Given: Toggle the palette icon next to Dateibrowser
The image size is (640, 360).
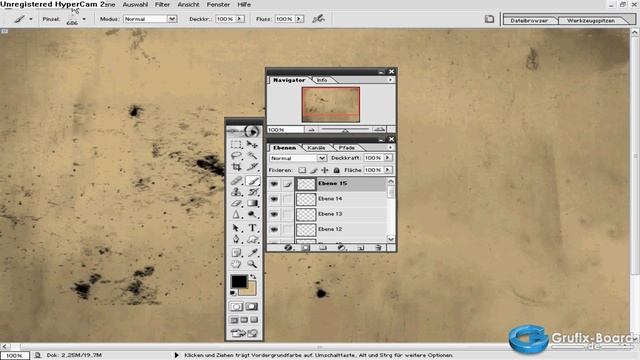Looking at the screenshot, I should point(489,19).
